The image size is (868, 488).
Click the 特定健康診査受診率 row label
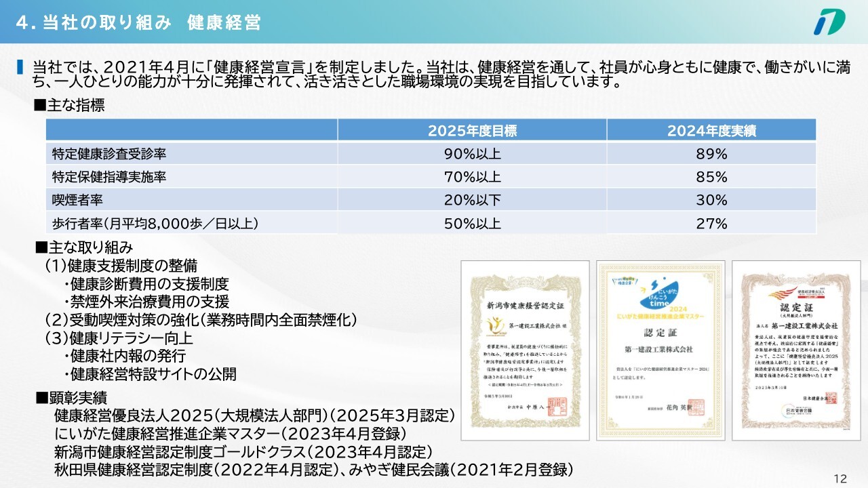coord(109,154)
